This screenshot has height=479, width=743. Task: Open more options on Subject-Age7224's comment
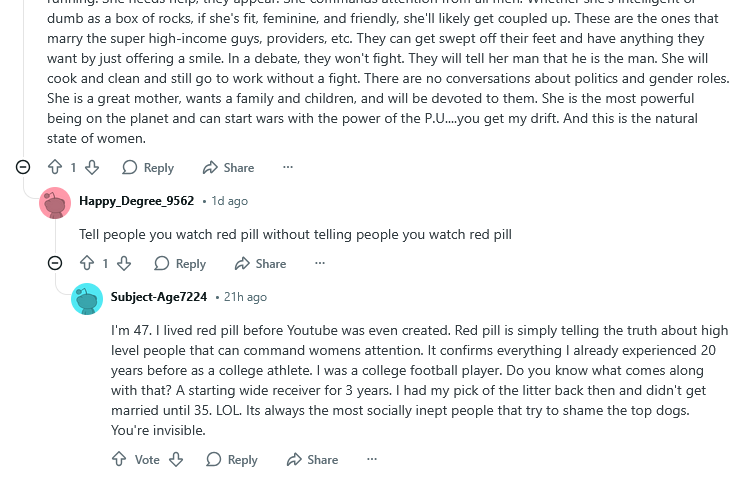pos(372,459)
